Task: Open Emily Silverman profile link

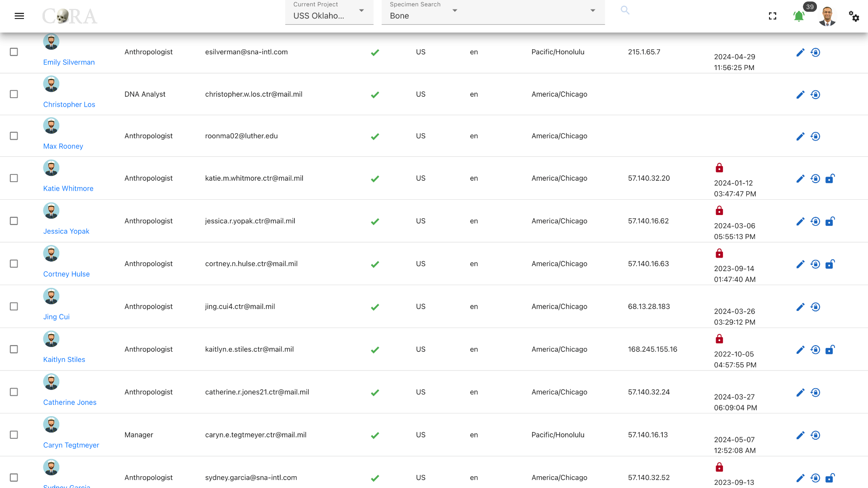Action: pyautogui.click(x=69, y=62)
